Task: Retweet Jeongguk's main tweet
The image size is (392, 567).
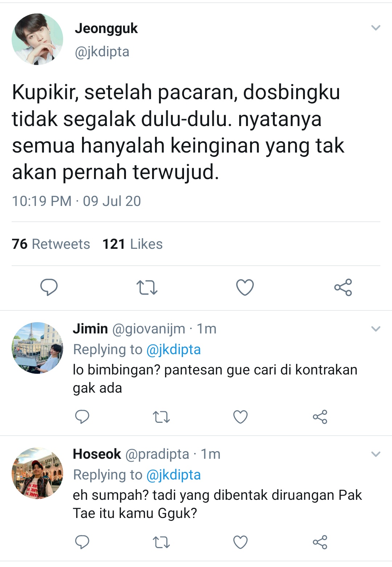Action: coord(147,287)
